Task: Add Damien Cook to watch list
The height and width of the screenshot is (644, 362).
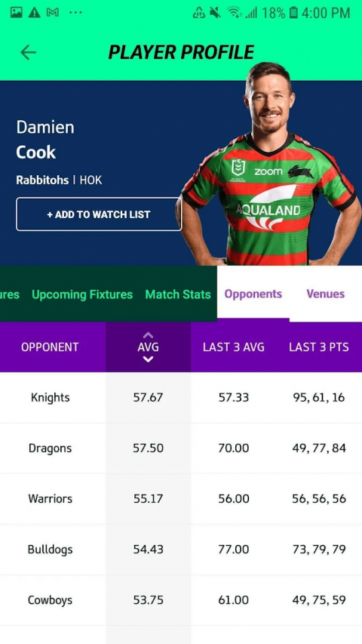Action: tap(99, 214)
